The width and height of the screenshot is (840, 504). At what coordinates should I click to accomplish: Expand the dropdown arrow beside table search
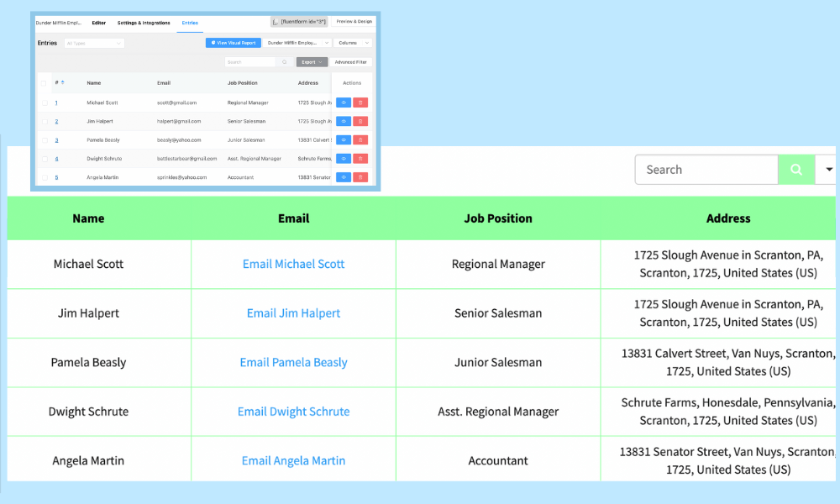828,170
